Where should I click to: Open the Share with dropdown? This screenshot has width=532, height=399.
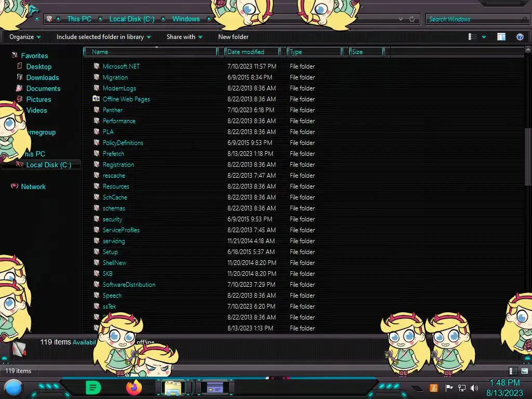(x=184, y=37)
